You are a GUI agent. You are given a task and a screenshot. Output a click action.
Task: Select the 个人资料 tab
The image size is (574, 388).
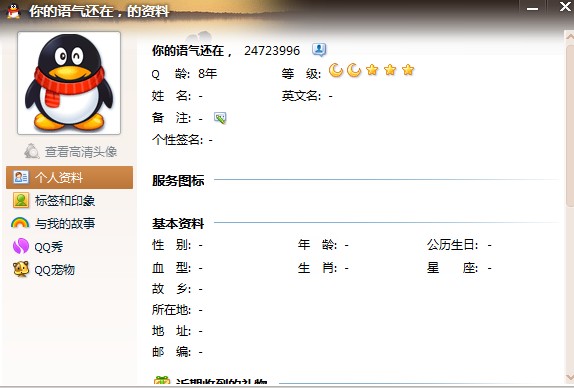[x=70, y=178]
